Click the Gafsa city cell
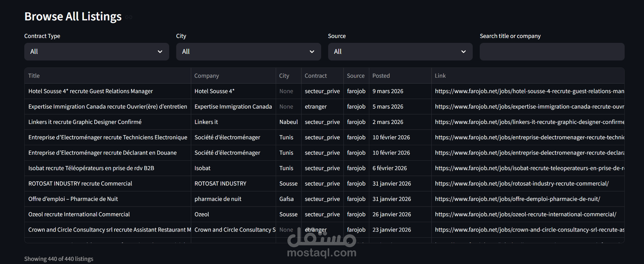 288,199
